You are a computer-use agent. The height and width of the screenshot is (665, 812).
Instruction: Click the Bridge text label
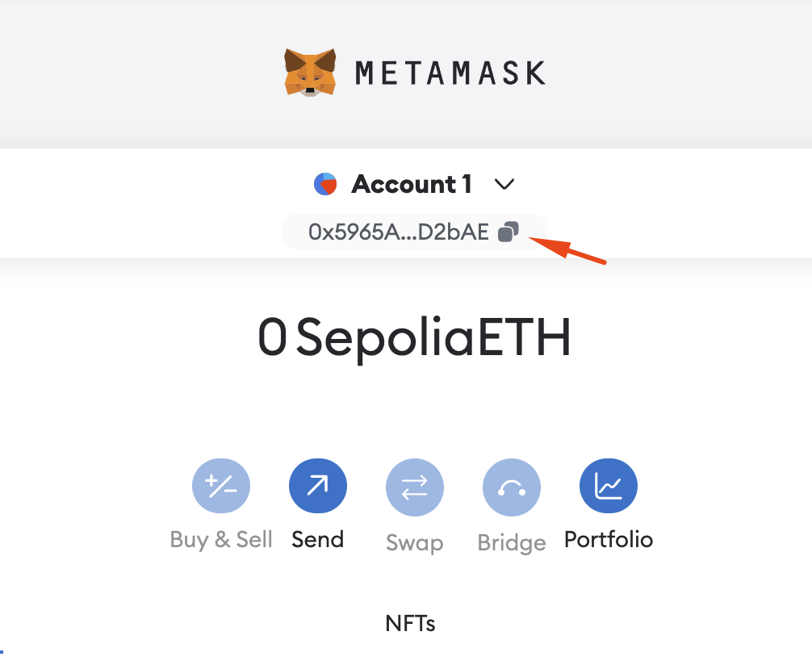pyautogui.click(x=512, y=542)
